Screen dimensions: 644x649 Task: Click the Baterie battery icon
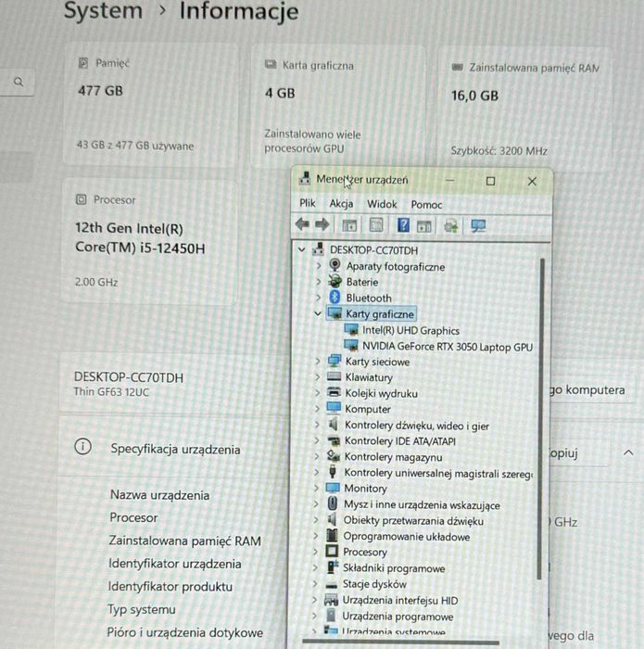coord(335,282)
